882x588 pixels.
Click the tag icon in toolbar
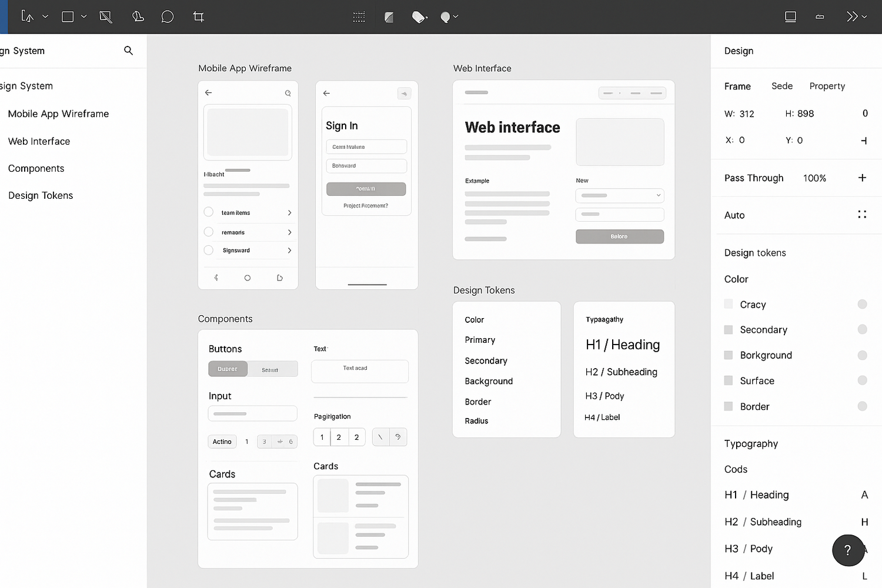coord(419,17)
